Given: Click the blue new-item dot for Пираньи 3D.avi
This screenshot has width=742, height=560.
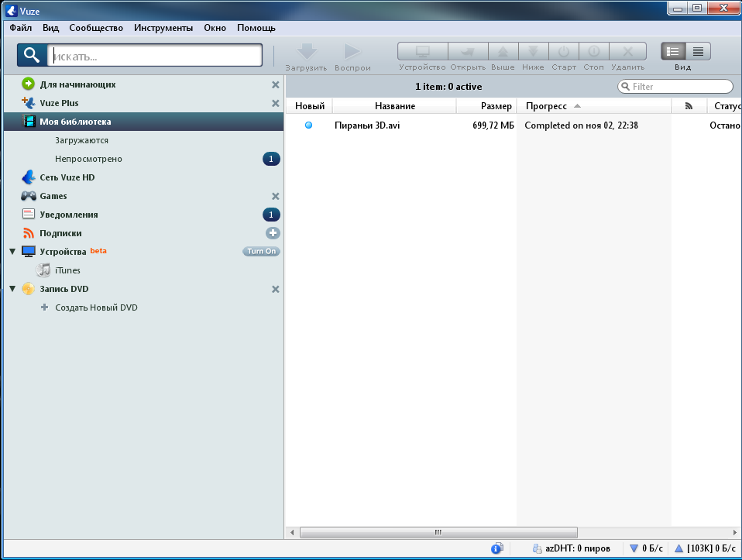Looking at the screenshot, I should tap(308, 125).
